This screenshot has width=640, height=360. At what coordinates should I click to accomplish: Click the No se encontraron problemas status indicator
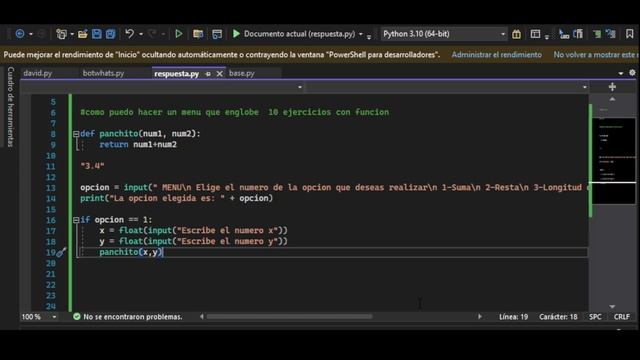tap(127, 317)
